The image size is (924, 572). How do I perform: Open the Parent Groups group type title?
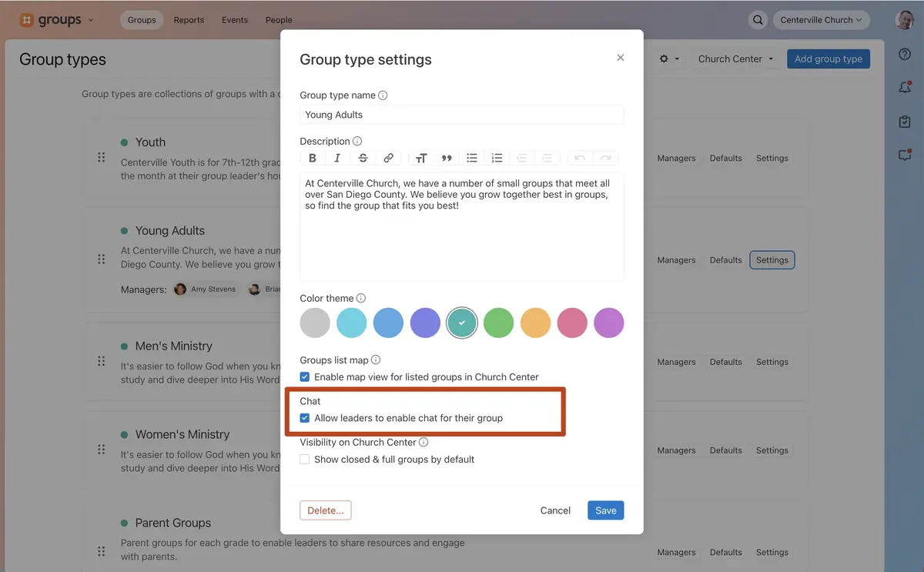173,523
